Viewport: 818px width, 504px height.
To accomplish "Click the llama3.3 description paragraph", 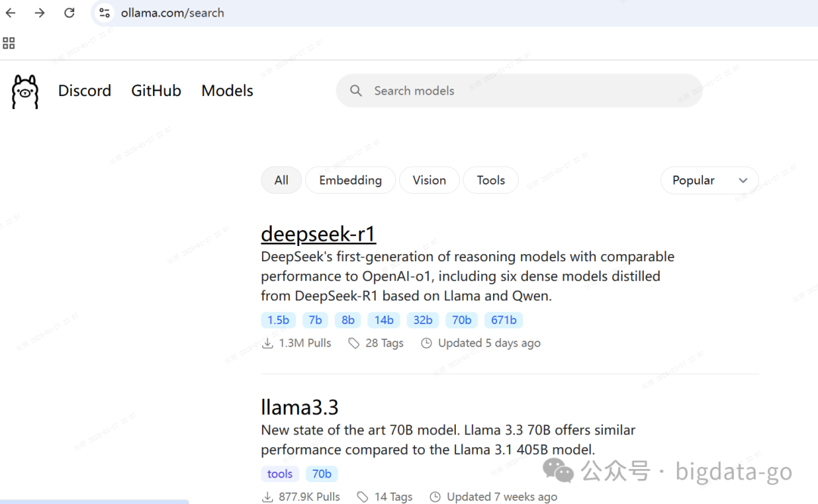I will [448, 440].
